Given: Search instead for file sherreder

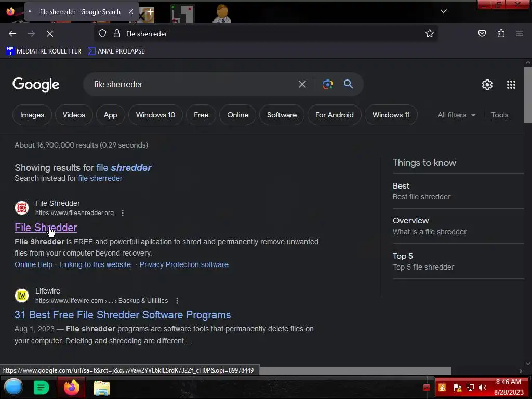Looking at the screenshot, I should (100, 178).
